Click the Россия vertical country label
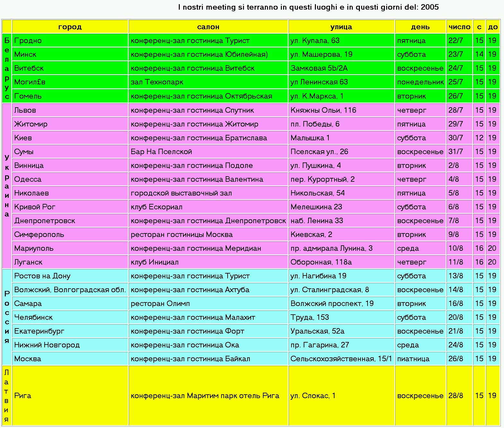504x428 pixels. point(7,317)
